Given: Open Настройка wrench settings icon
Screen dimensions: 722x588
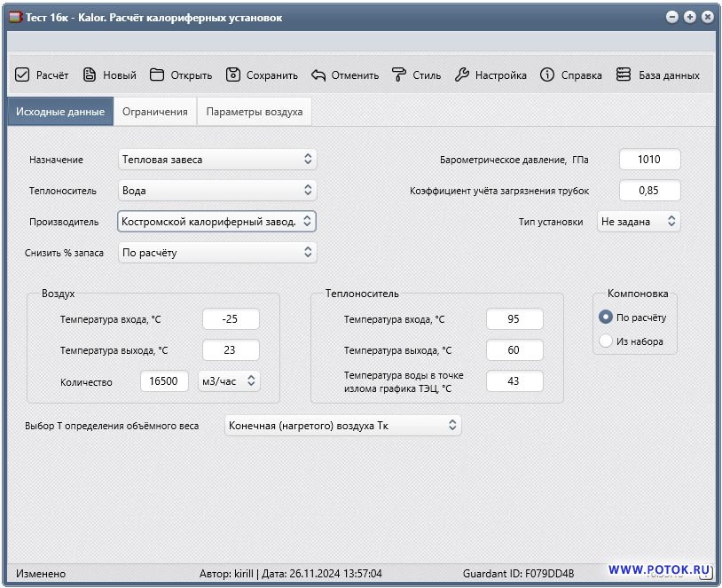Looking at the screenshot, I should pos(462,75).
